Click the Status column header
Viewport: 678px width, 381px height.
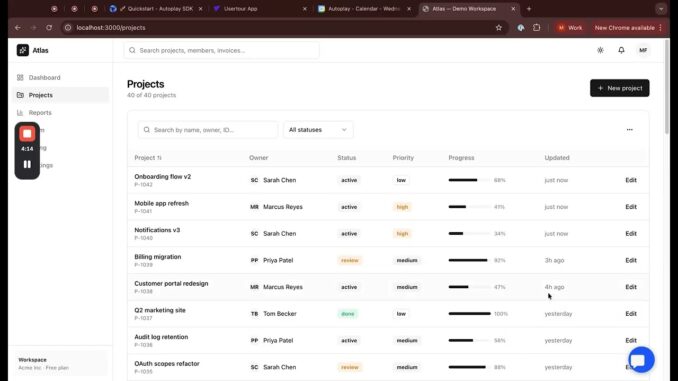point(346,158)
